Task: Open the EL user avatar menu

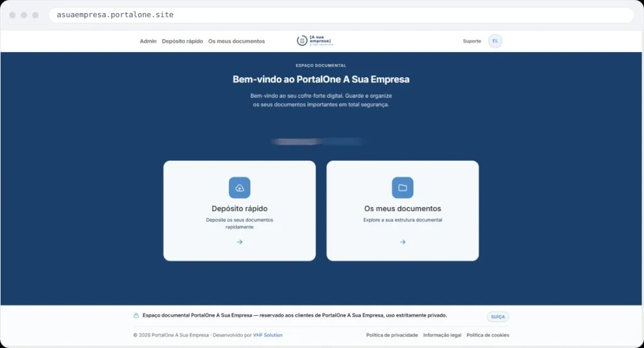Action: 495,41
